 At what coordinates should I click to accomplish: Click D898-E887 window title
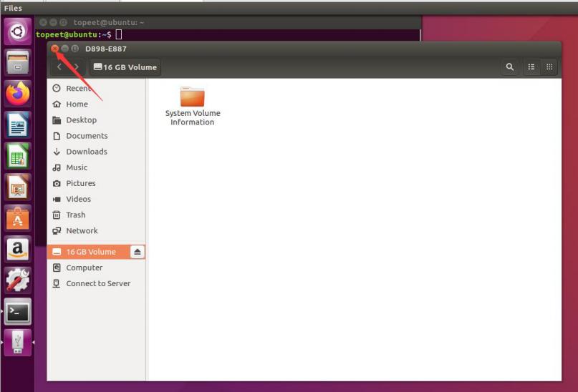tap(106, 49)
